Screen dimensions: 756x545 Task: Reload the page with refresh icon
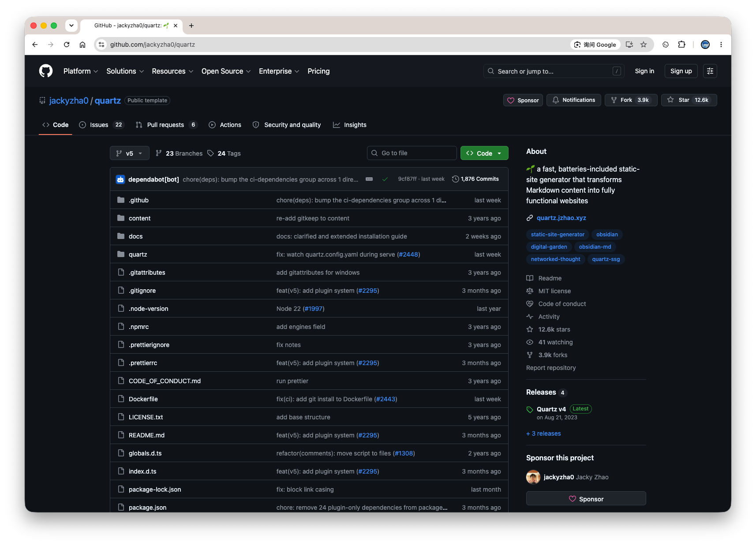(67, 45)
